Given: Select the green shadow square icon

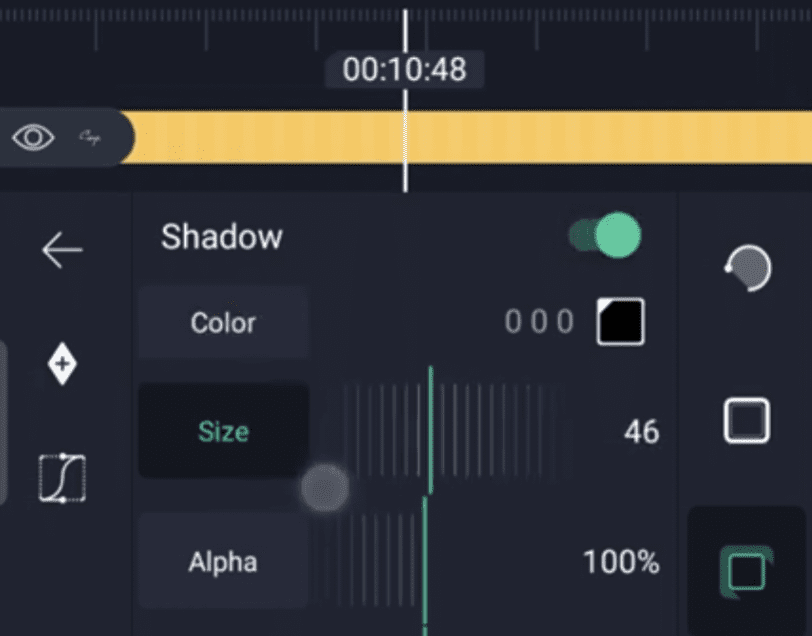Looking at the screenshot, I should 746,572.
